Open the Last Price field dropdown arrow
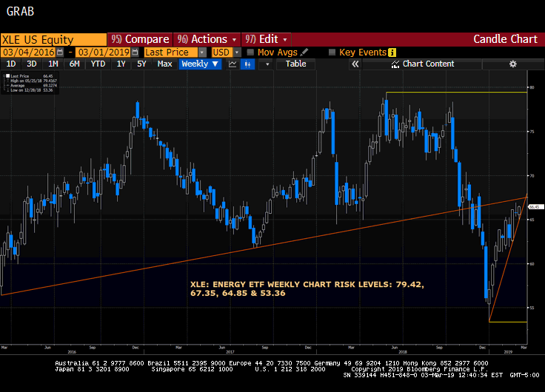Image resolution: width=545 pixels, height=392 pixels. (x=202, y=53)
